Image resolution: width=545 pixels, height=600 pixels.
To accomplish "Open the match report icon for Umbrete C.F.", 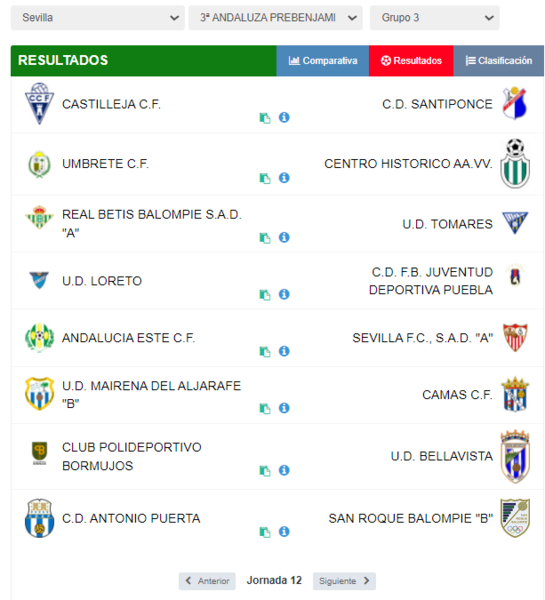I will coord(265,178).
